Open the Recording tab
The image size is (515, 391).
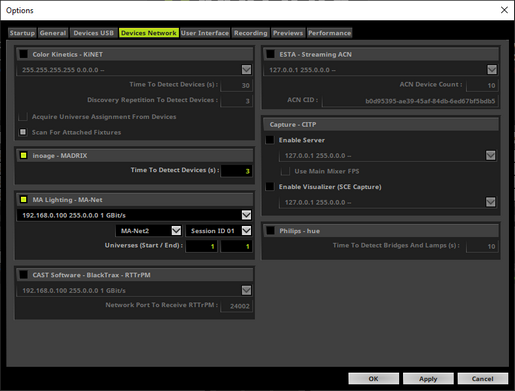(251, 33)
